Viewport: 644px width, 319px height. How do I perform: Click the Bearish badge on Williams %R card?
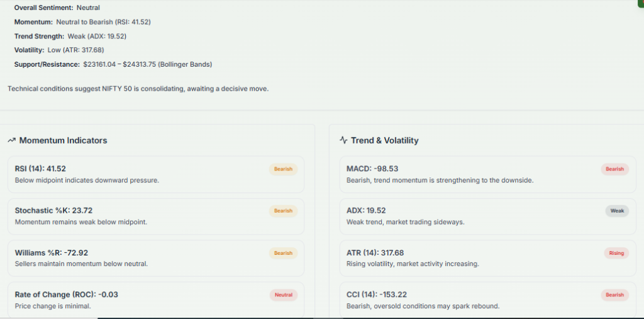[284, 253]
